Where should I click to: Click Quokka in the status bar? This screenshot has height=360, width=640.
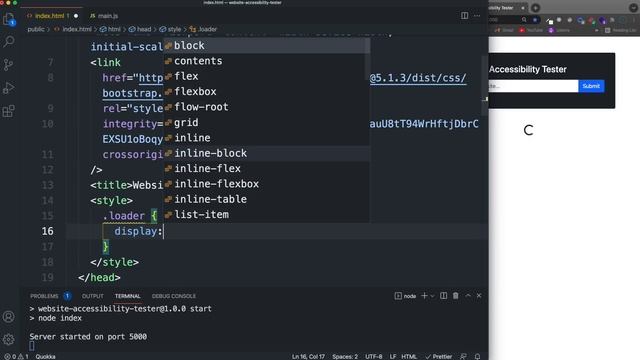pyautogui.click(x=45, y=356)
